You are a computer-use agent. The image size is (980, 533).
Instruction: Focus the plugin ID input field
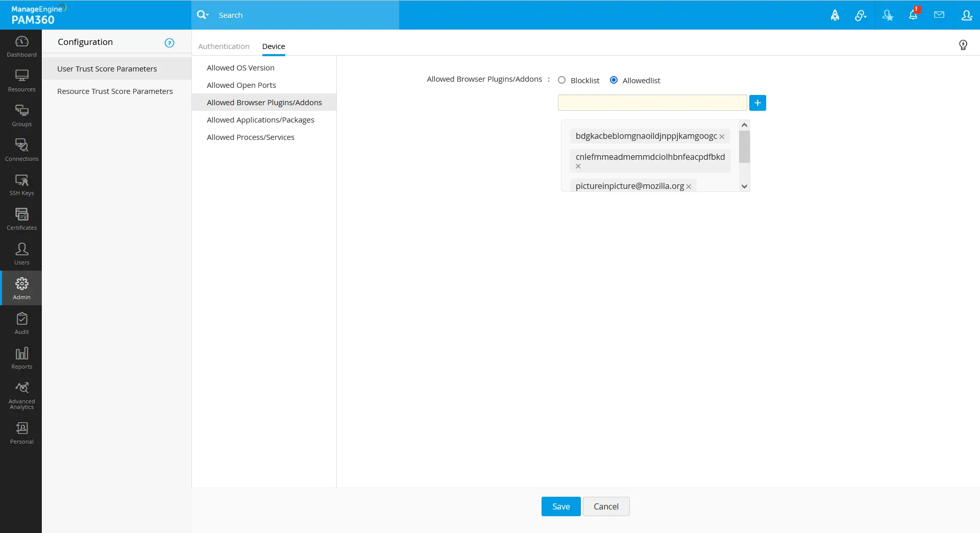click(x=652, y=103)
